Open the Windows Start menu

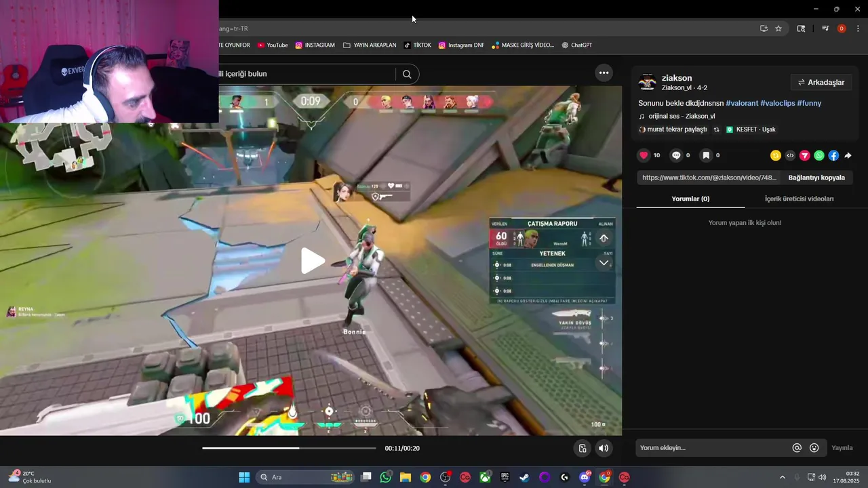(244, 477)
